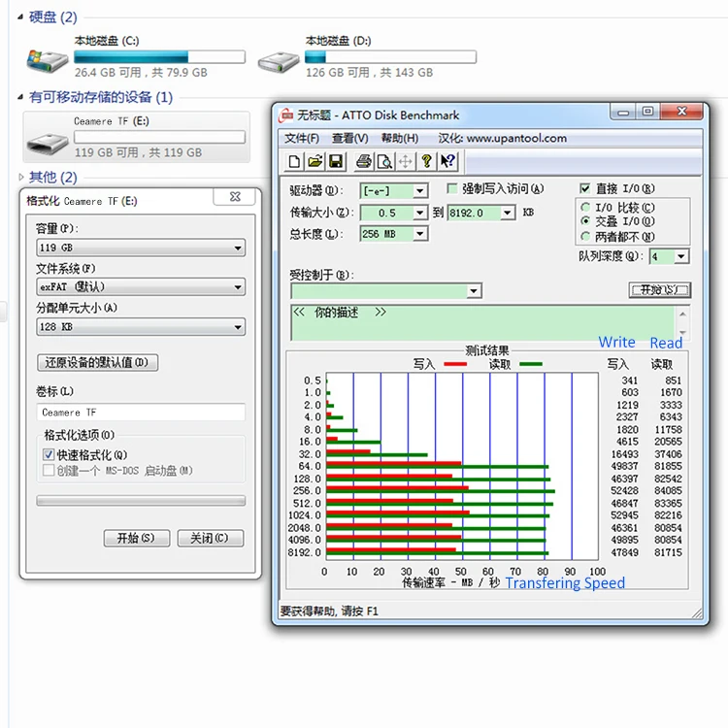
Task: Click the context help arrow icon
Action: pyautogui.click(x=447, y=161)
